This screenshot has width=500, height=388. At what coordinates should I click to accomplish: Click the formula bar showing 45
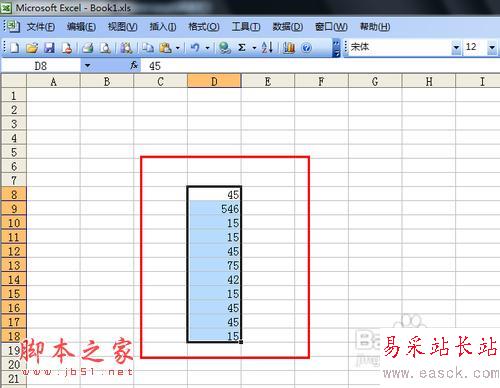(x=320, y=66)
